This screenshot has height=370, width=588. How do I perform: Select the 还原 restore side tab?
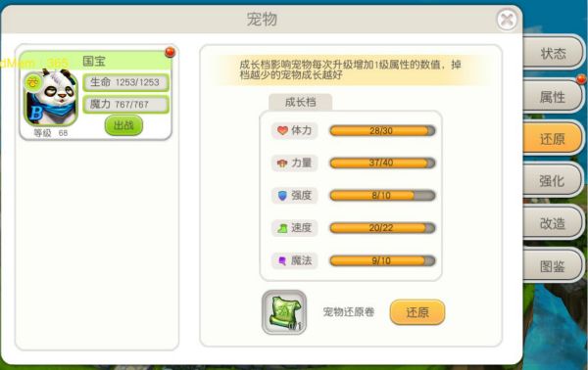(553, 139)
